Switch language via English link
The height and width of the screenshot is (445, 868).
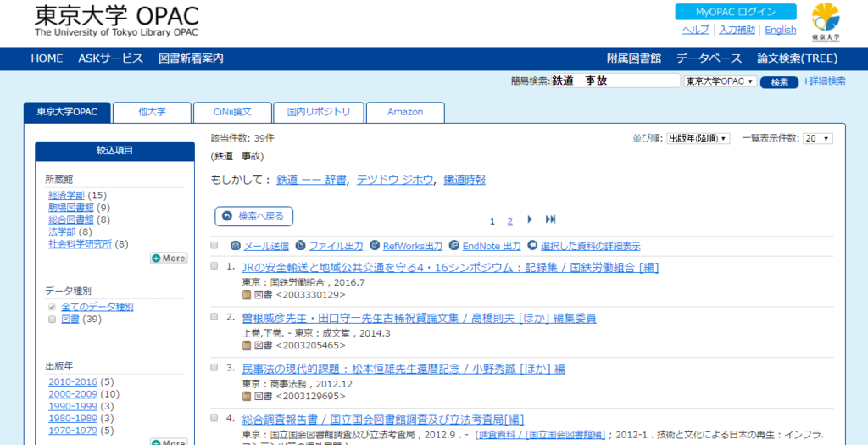[x=781, y=30]
